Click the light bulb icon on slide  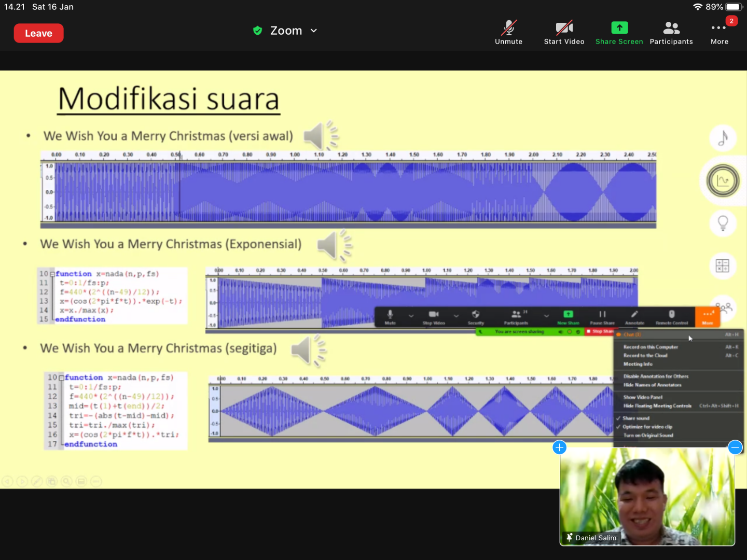pos(723,223)
